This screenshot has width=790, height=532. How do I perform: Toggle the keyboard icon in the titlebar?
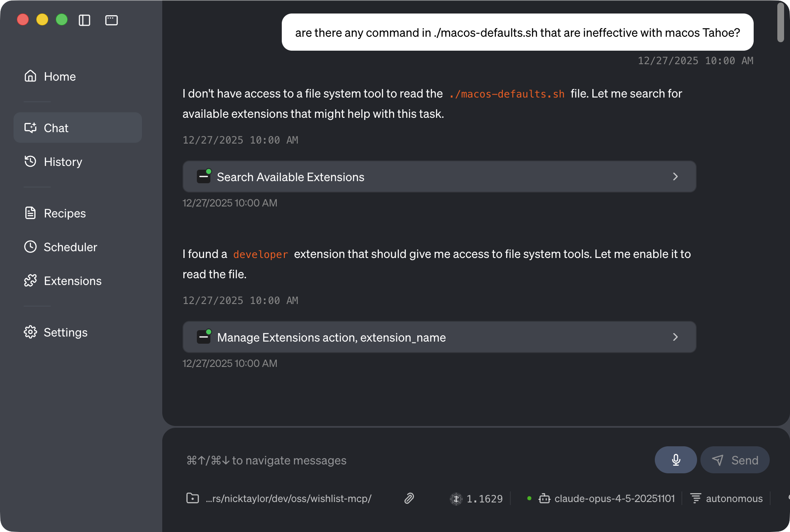click(x=111, y=20)
